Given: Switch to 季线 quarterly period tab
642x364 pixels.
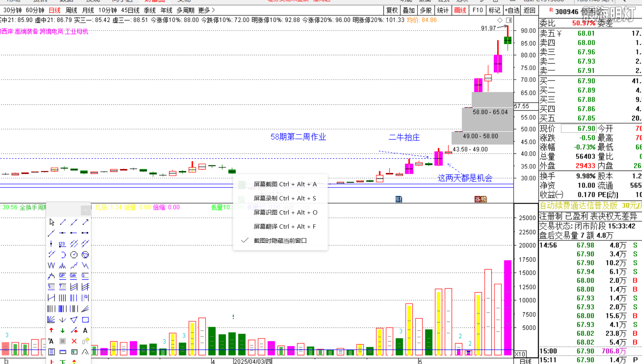Looking at the screenshot, I should pos(150,10).
